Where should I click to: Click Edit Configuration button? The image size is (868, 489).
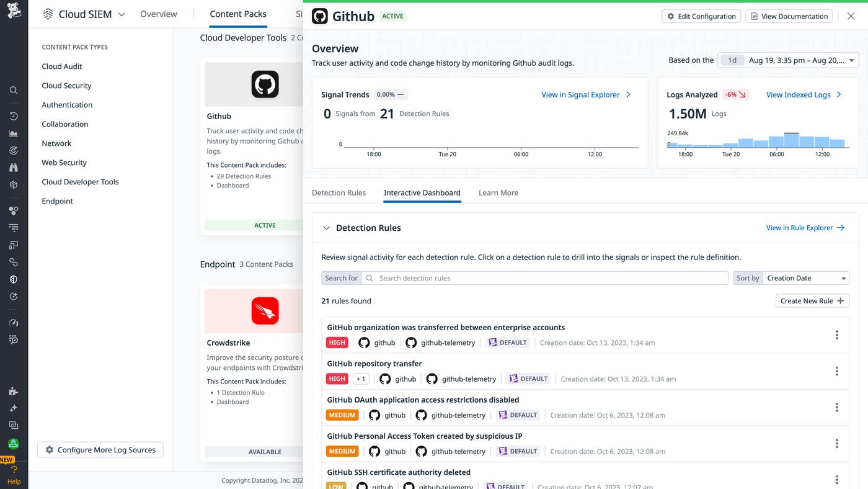click(701, 16)
